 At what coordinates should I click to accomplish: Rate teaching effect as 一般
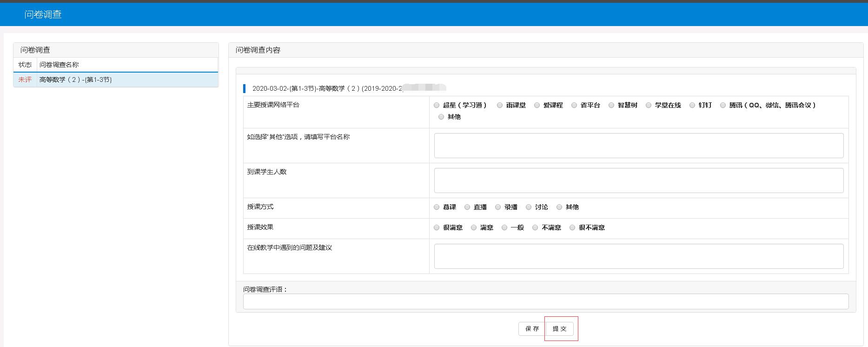(x=504, y=227)
